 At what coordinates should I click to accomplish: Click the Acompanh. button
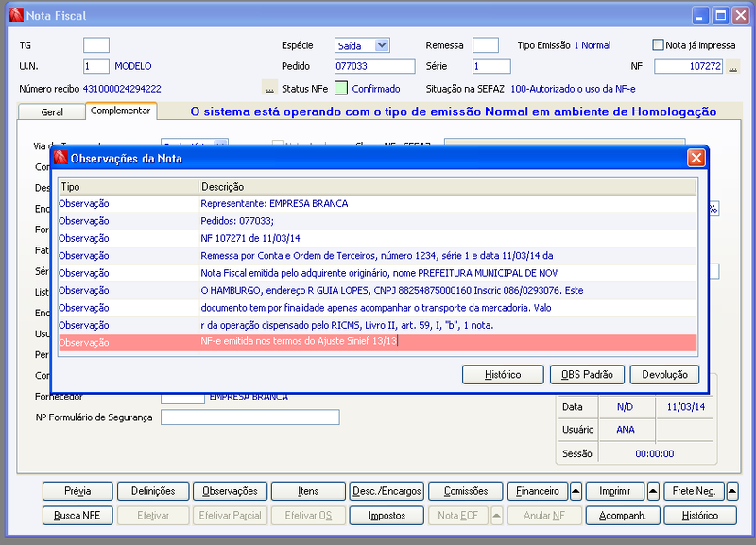[x=623, y=515]
